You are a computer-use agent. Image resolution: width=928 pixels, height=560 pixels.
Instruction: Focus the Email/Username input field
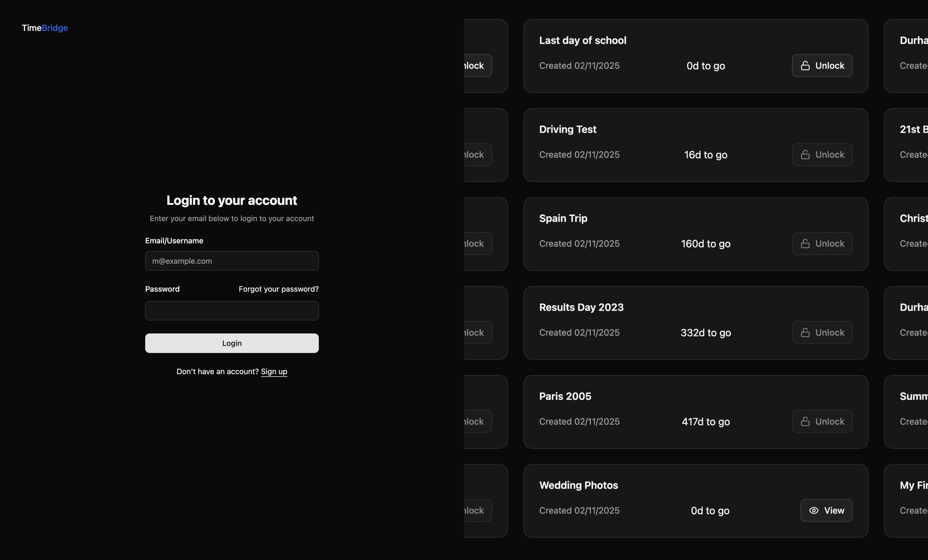click(232, 261)
